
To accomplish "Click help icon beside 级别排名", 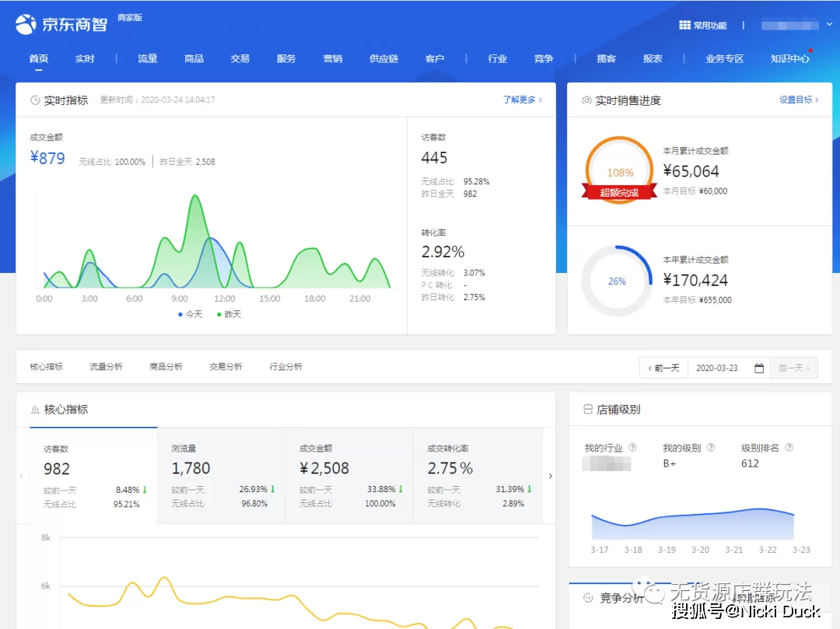I will coord(789,448).
